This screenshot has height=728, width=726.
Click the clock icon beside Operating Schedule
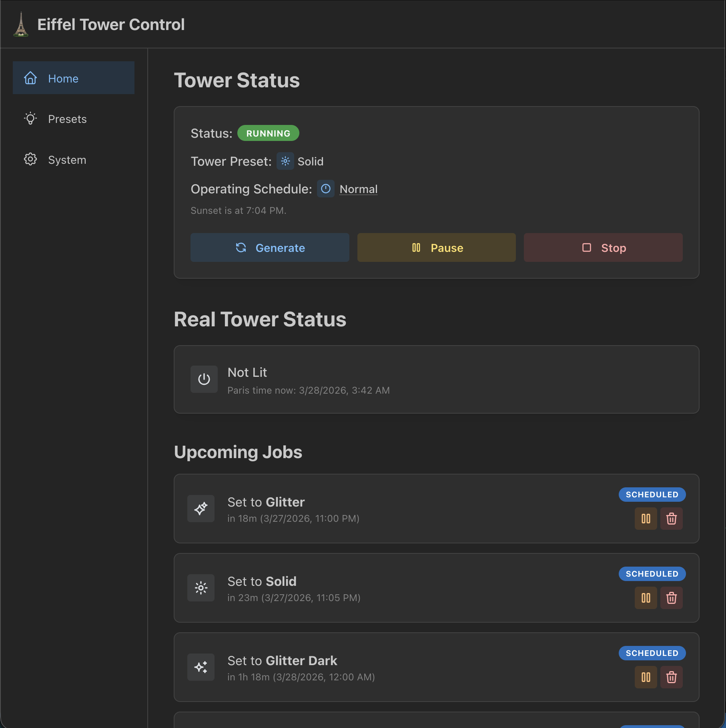(326, 189)
